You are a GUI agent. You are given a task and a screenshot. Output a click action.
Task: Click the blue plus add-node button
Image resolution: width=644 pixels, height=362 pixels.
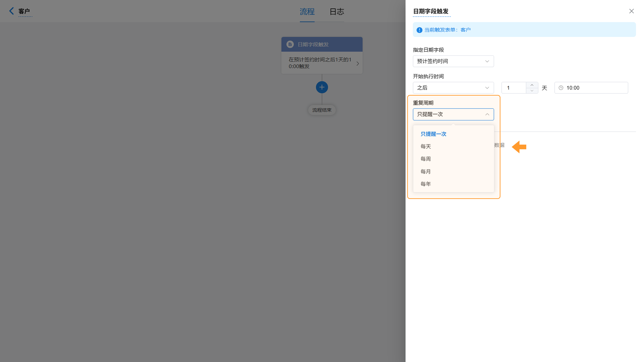point(322,87)
